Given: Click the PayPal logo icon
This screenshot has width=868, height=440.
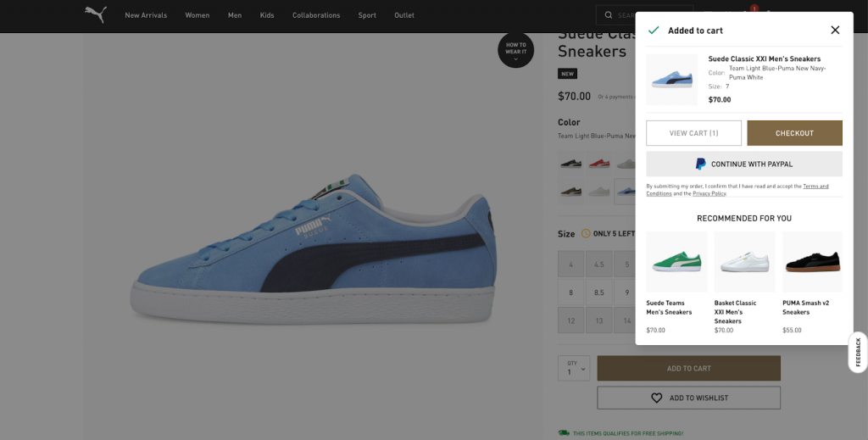Looking at the screenshot, I should [x=701, y=164].
